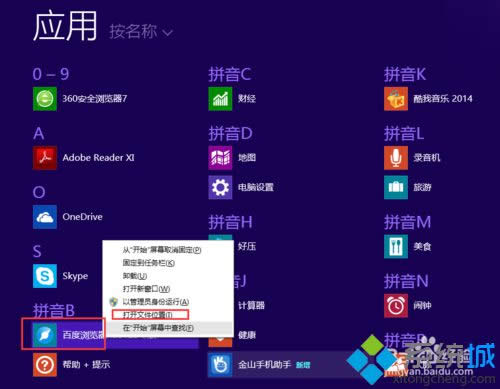Open the 旅游 suitcase icon

[x=396, y=187]
